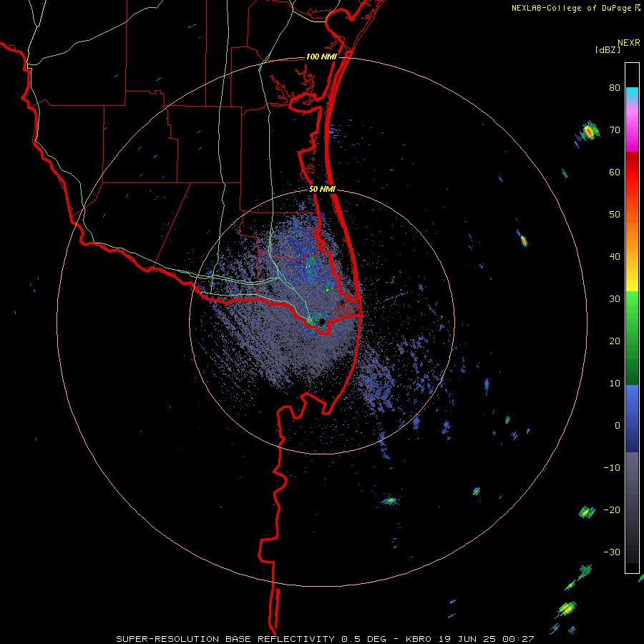Click the -30 value on dBZ scale
The width and height of the screenshot is (644, 644).
[612, 552]
